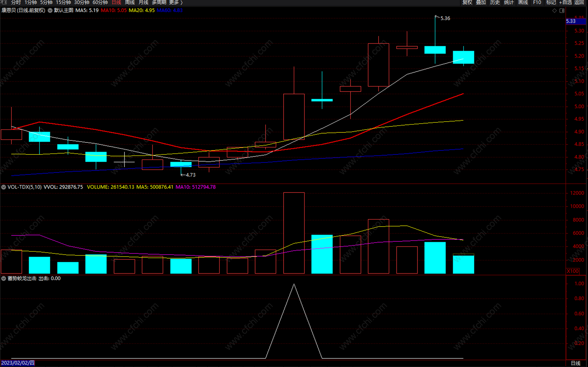Click the volume MA10: 512794.78 value

(x=196, y=187)
